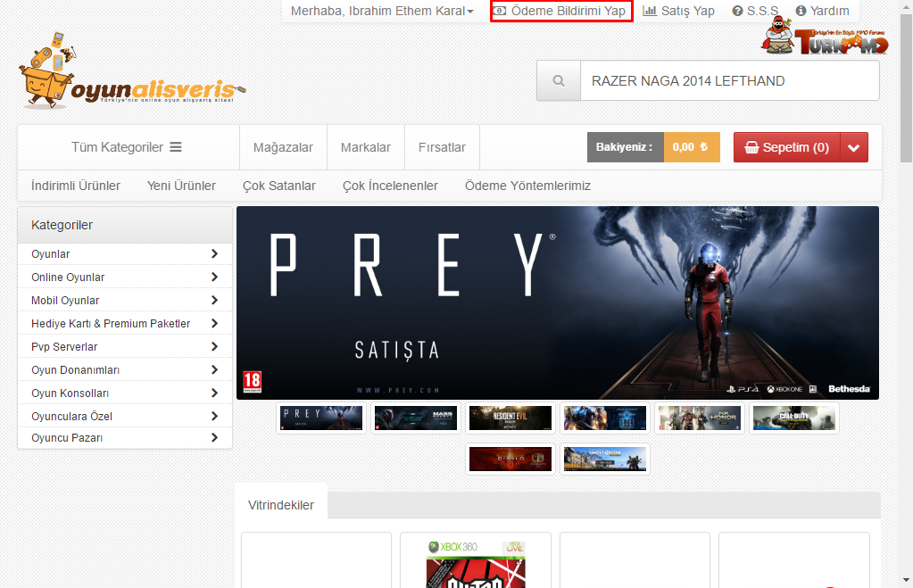Click the Bakiyeniz balance display
913x588 pixels.
(653, 147)
